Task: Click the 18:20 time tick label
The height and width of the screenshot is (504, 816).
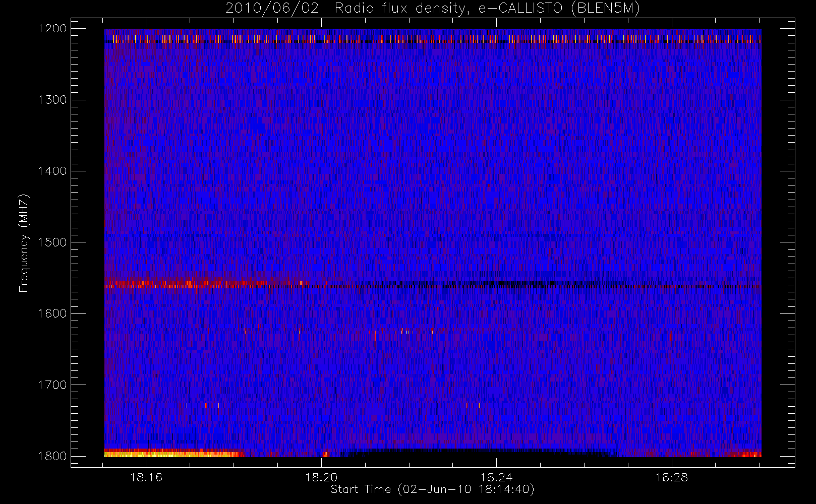Action: pos(321,477)
